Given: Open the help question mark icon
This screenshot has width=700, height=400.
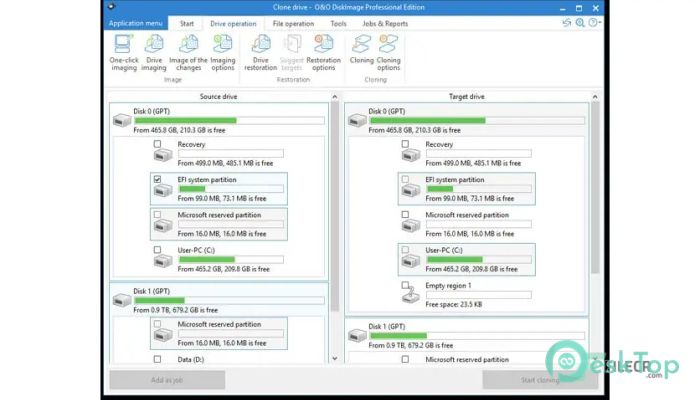Looking at the screenshot, I should (593, 23).
